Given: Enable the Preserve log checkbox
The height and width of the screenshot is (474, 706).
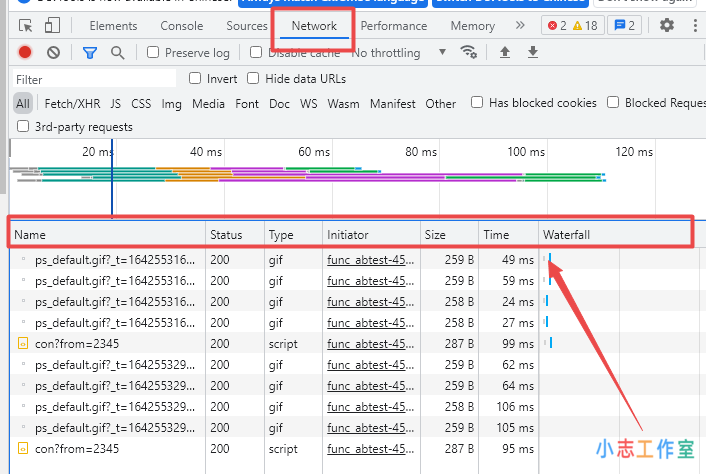Looking at the screenshot, I should [154, 52].
